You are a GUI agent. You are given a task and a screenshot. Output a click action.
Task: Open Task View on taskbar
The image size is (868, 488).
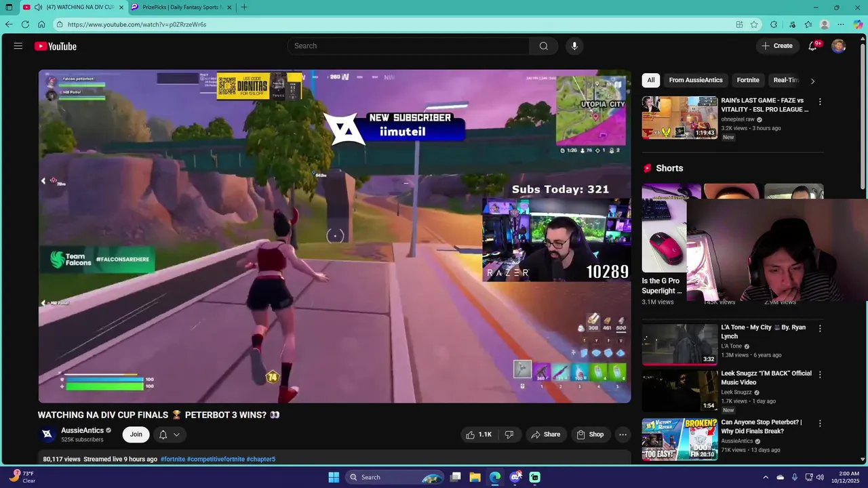pos(456,477)
